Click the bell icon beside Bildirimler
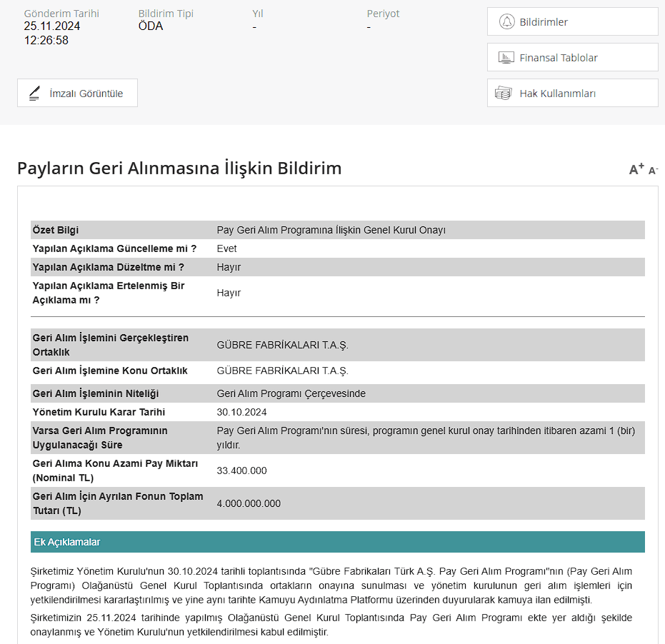Image resolution: width=665 pixels, height=644 pixels. [506, 21]
